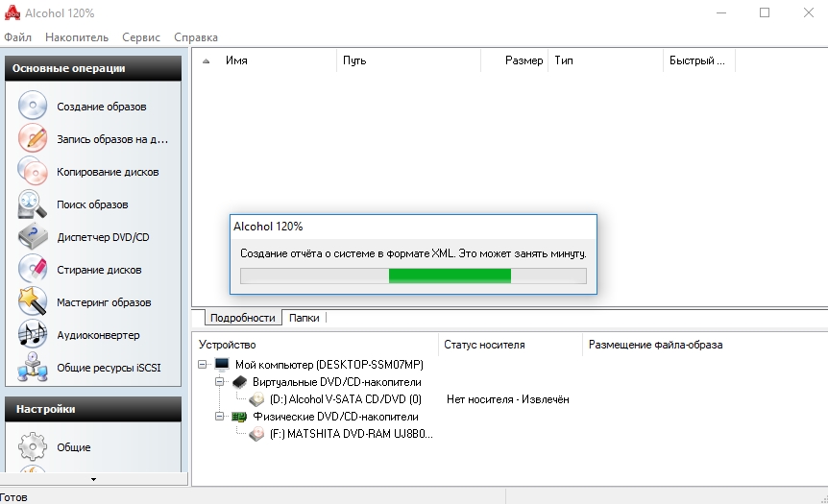This screenshot has height=504, width=828.
Task: Open Аудиоконвертер
Action: click(98, 336)
